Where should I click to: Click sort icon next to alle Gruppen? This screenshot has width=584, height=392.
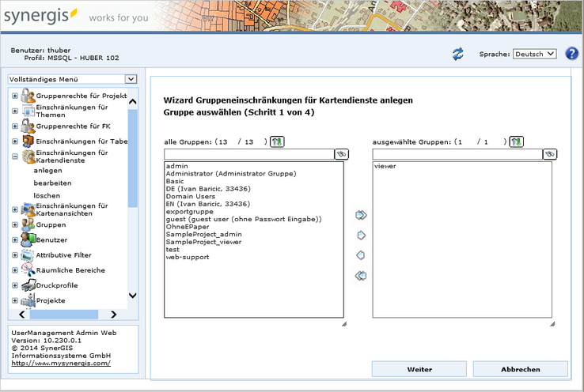[x=276, y=141]
